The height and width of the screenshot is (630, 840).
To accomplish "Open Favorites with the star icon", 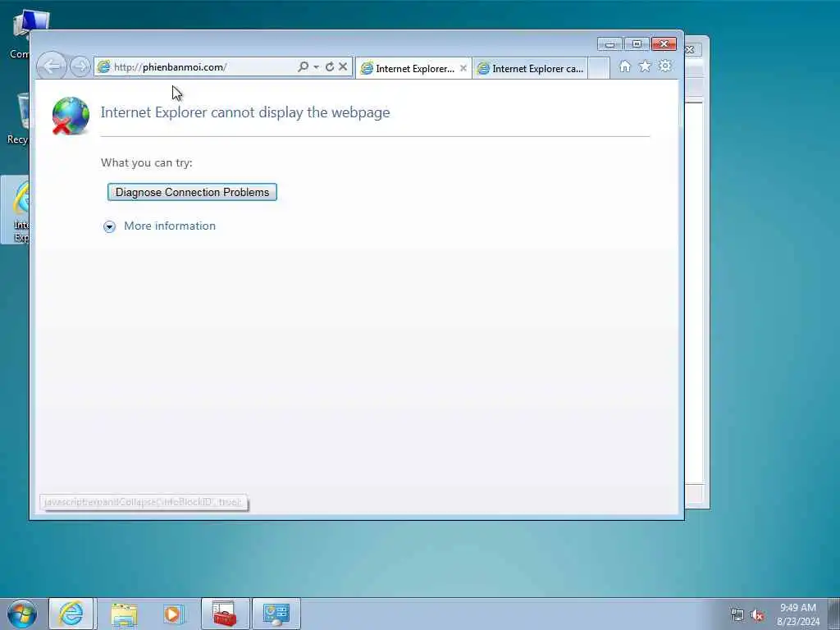I will pos(645,66).
